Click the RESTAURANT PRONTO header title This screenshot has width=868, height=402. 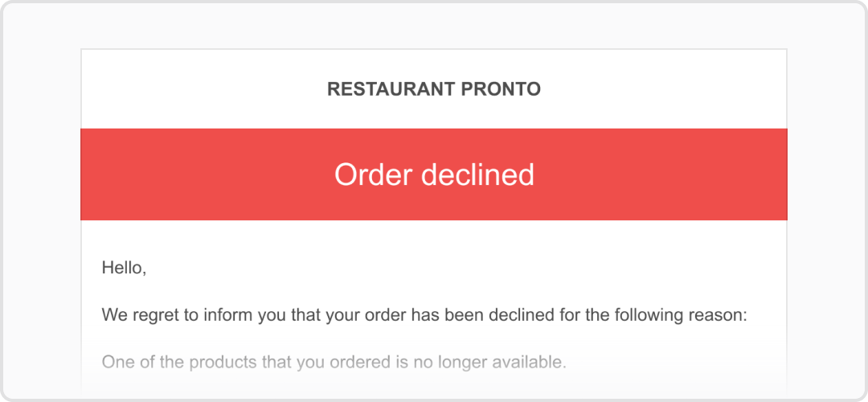(434, 89)
